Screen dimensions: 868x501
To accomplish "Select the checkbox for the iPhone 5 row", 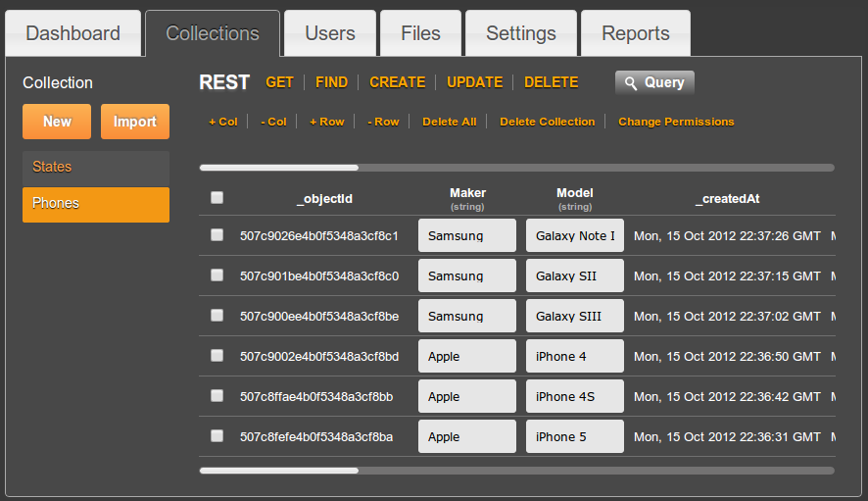I will (217, 436).
